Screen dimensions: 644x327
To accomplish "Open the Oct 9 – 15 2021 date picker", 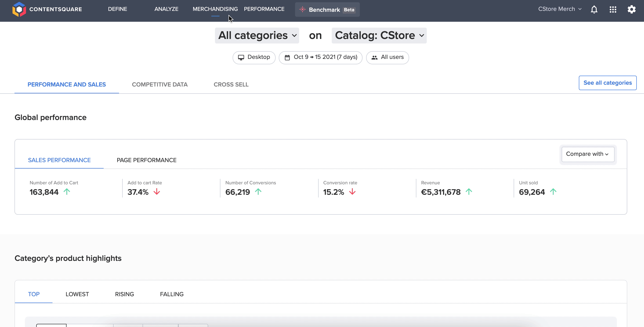I will point(320,58).
